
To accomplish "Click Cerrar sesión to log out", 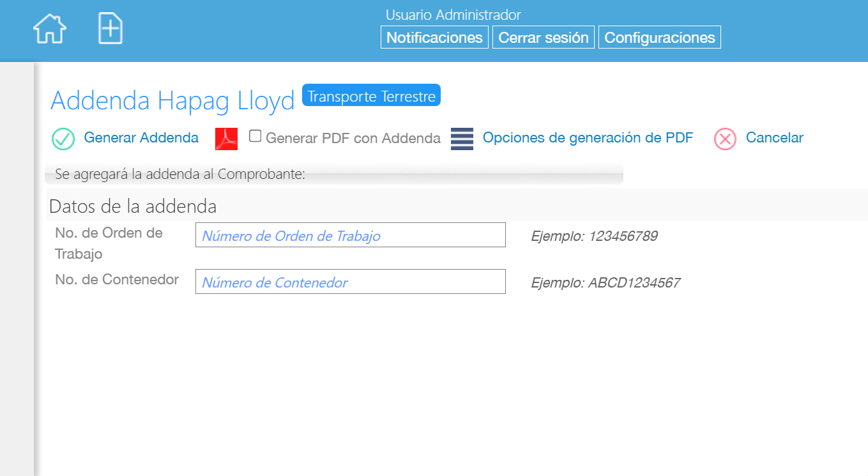I will 543,37.
